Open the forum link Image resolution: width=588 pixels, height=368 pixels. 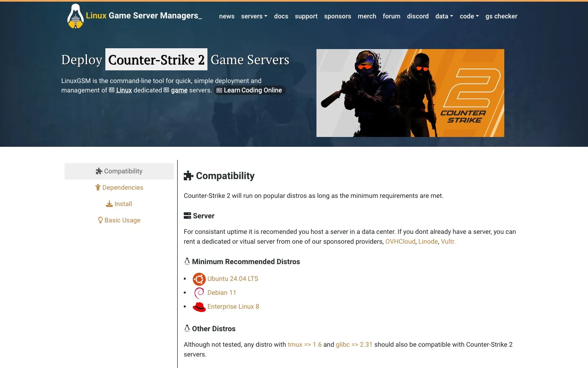(x=392, y=16)
